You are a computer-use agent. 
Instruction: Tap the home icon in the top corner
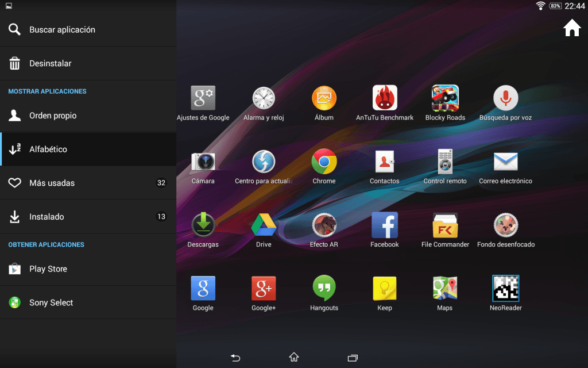click(571, 27)
